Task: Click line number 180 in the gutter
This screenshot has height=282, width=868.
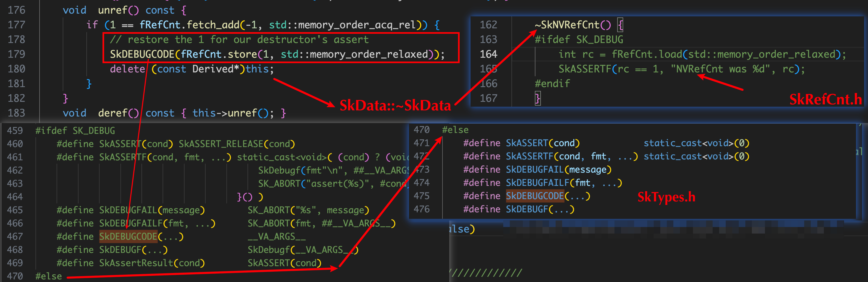Action: click(x=17, y=69)
